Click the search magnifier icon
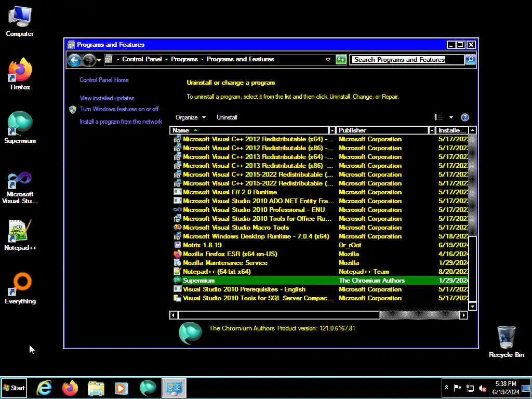Screen dimensions: 532x399 point(470,60)
